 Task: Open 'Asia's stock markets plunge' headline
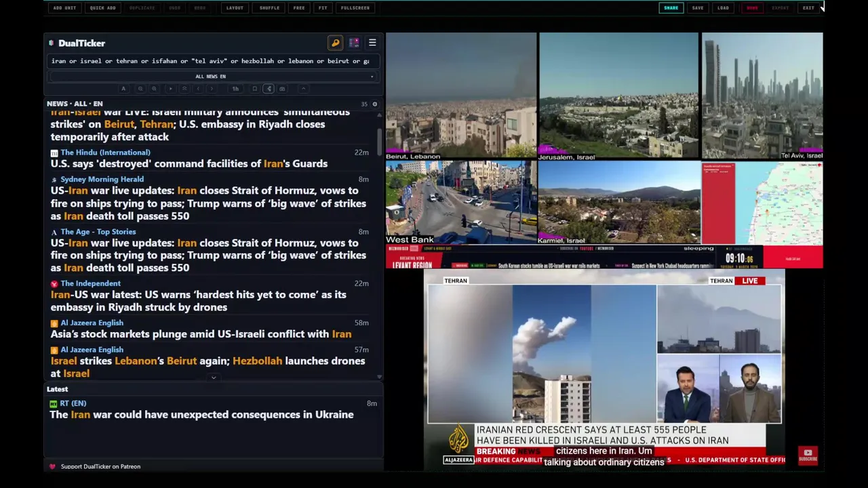[201, 334]
